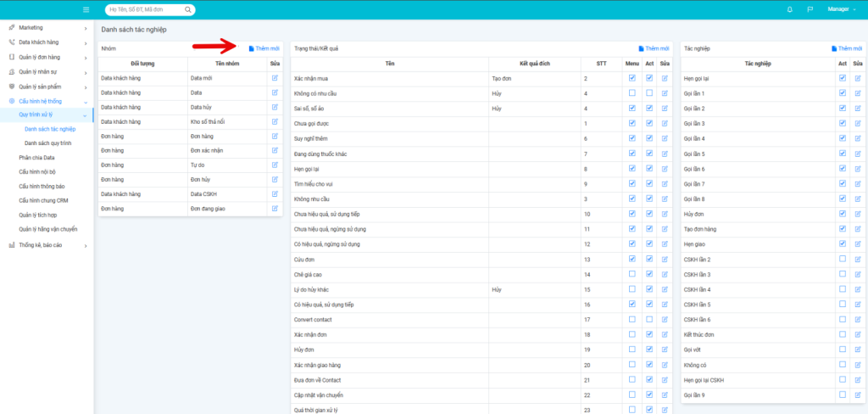This screenshot has width=868, height=414.
Task: Click edit icon for Hủy đơn task
Action: [856, 214]
